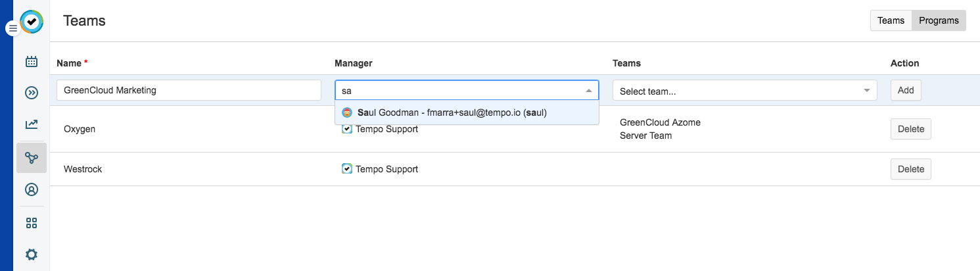Click the Add button

(x=906, y=90)
